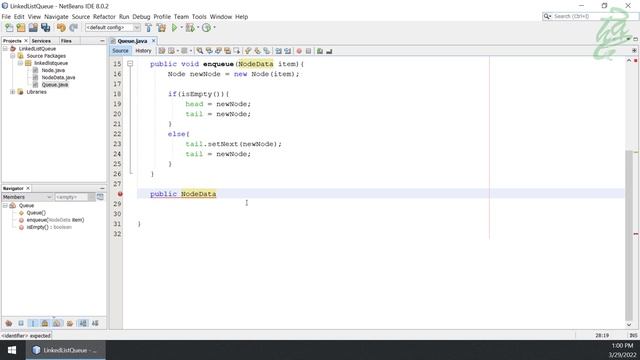Open the Tools menu
Viewport: 640px width, 360px height.
pos(199,17)
